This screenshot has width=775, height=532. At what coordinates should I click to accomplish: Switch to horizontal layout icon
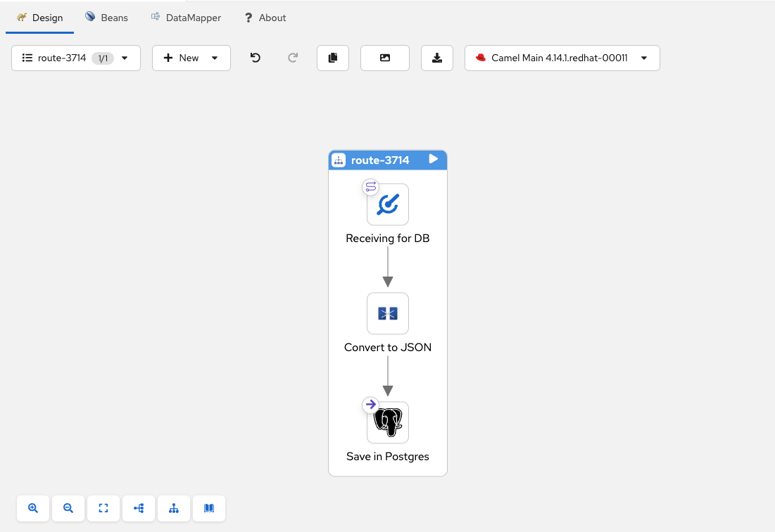(x=139, y=508)
